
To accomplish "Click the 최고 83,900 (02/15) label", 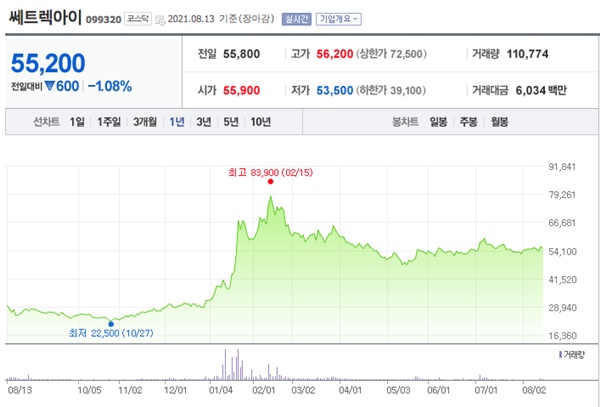I will 271,173.
